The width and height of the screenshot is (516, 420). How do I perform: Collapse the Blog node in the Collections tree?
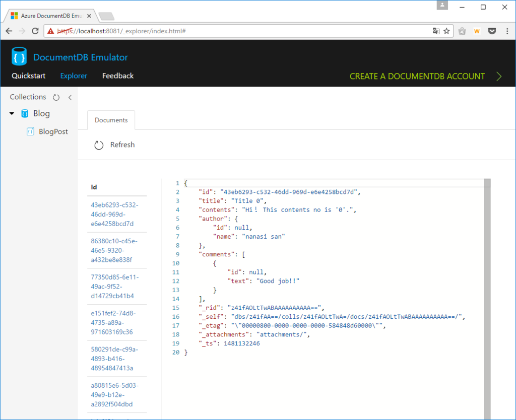pyautogui.click(x=11, y=113)
